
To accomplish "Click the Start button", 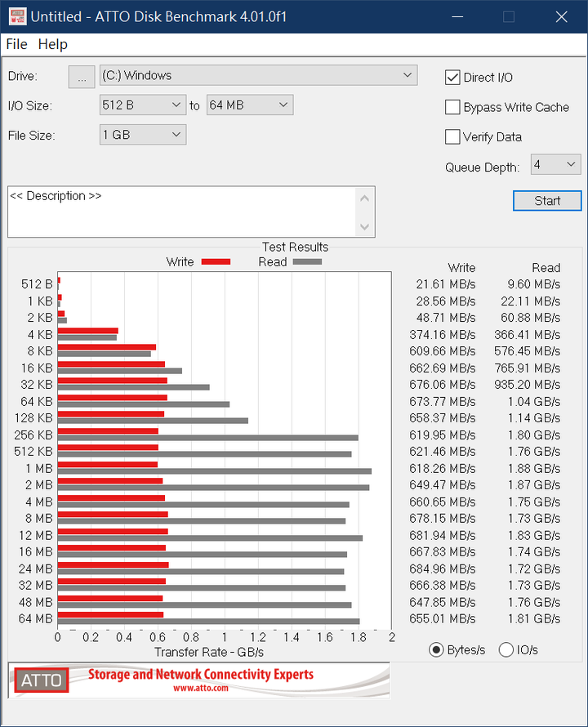I will point(547,201).
